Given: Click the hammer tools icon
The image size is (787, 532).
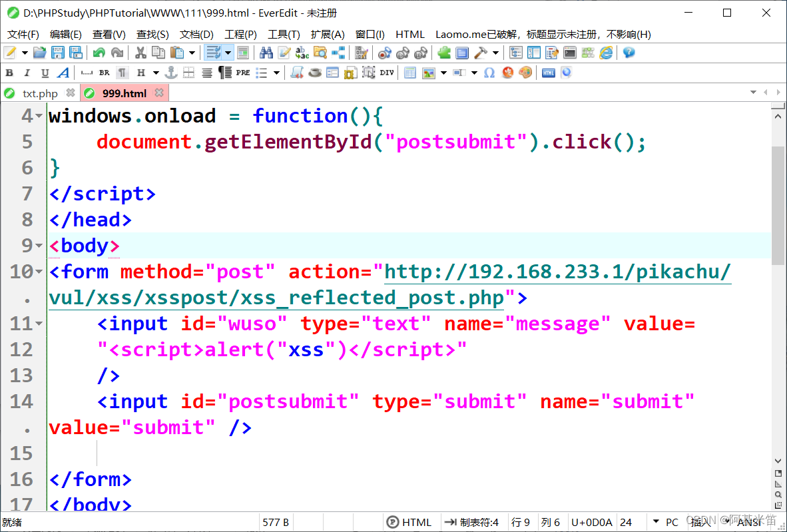Looking at the screenshot, I should 480,52.
